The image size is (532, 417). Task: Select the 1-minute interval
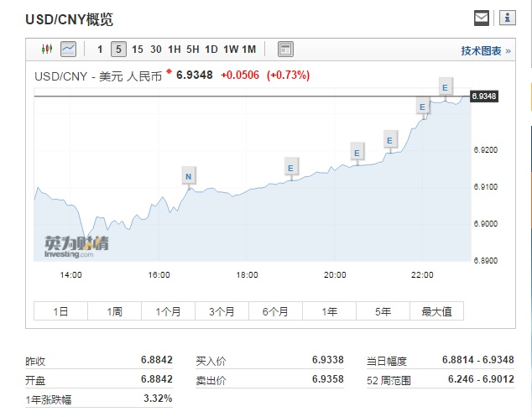pos(100,50)
